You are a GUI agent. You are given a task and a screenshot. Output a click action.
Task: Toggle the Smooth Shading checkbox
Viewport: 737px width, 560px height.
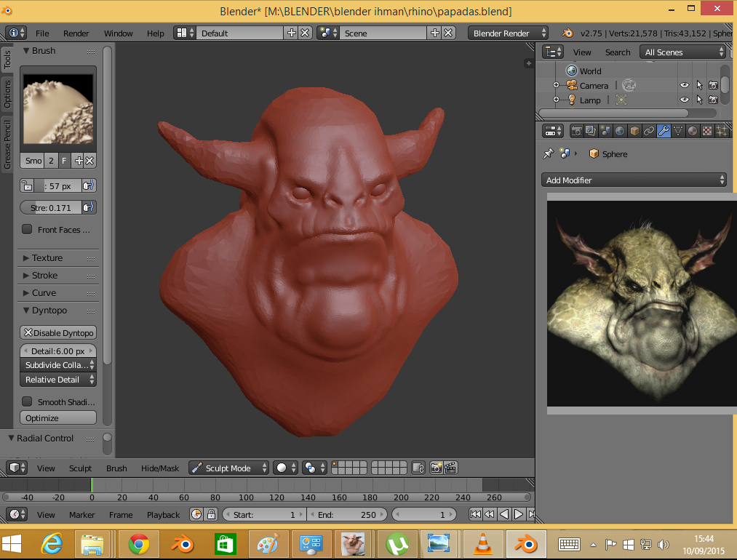[27, 401]
